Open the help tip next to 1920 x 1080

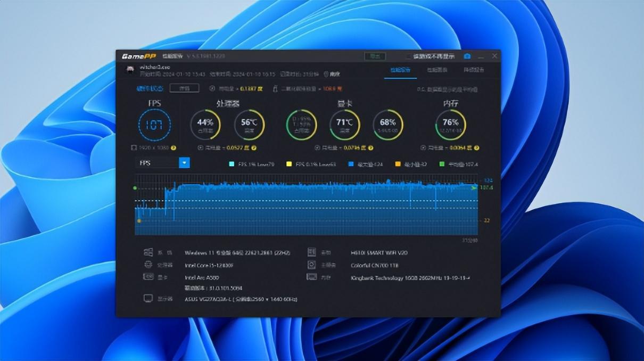pyautogui.click(x=173, y=147)
